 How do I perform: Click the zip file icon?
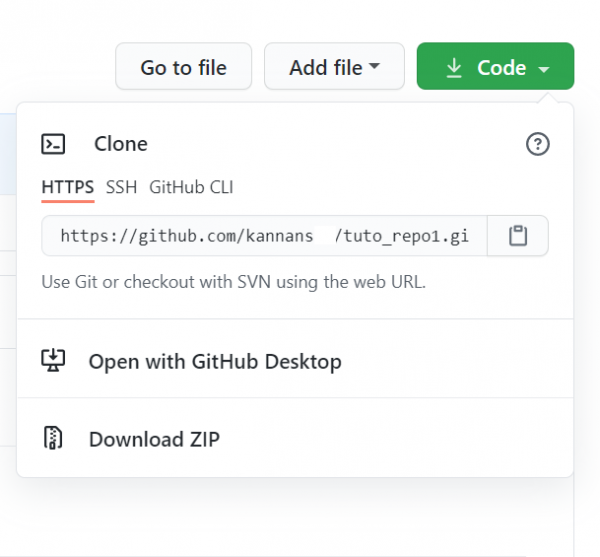click(53, 439)
